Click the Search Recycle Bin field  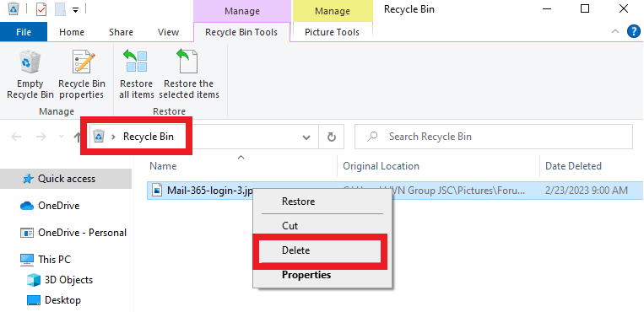coord(494,137)
